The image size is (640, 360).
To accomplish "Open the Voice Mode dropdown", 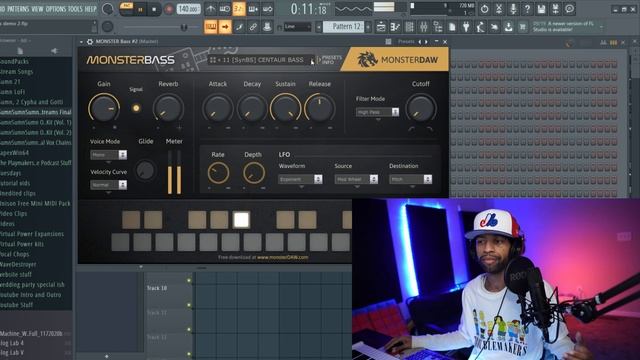I will [109, 155].
